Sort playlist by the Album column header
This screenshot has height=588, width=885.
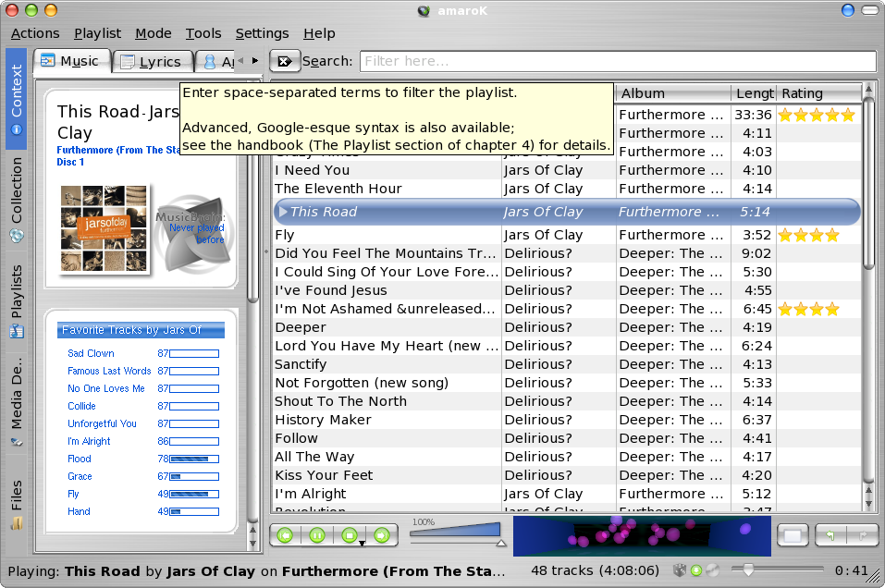tap(673, 93)
